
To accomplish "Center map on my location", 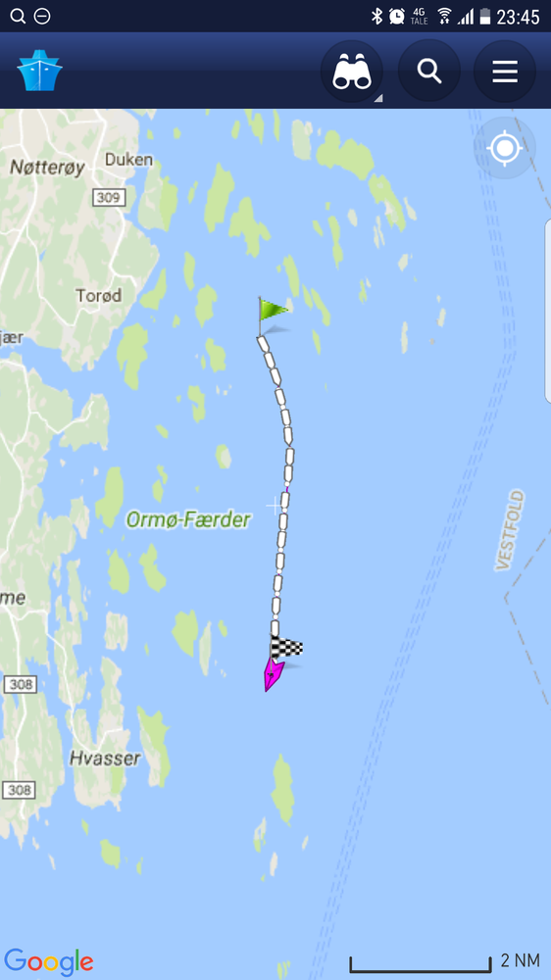I will click(x=505, y=148).
